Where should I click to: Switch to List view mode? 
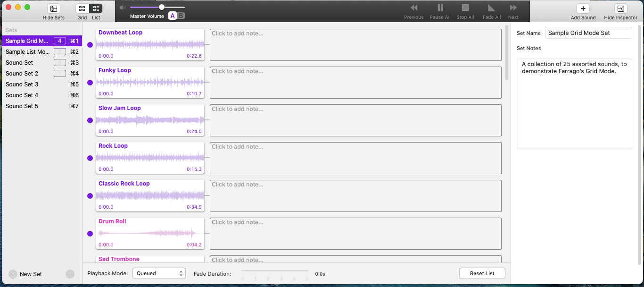tap(96, 8)
